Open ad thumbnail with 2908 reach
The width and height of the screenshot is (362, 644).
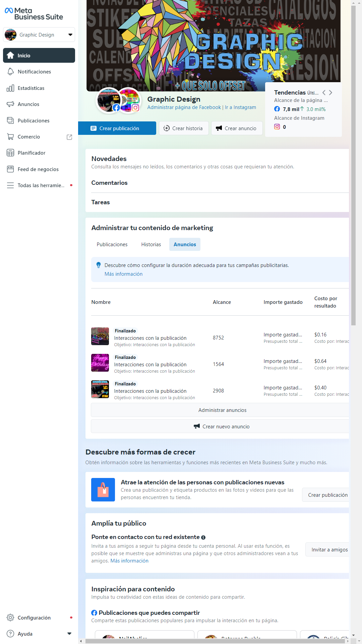tap(100, 389)
